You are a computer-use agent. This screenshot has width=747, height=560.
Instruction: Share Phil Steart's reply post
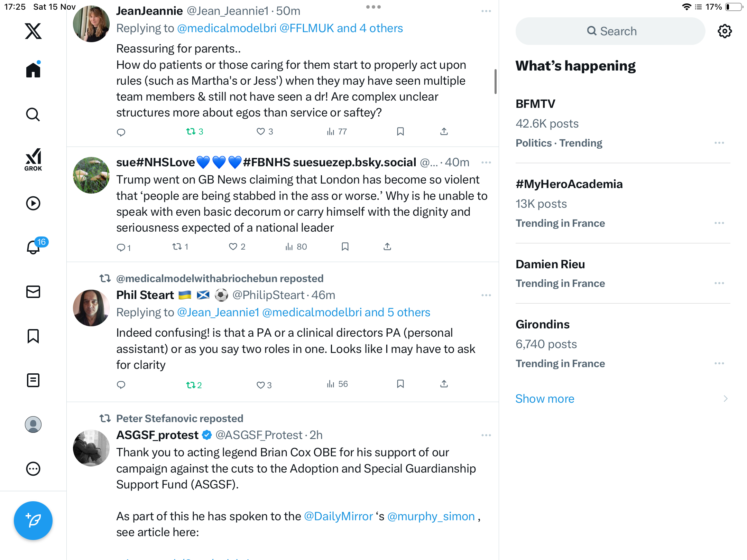[x=444, y=384]
